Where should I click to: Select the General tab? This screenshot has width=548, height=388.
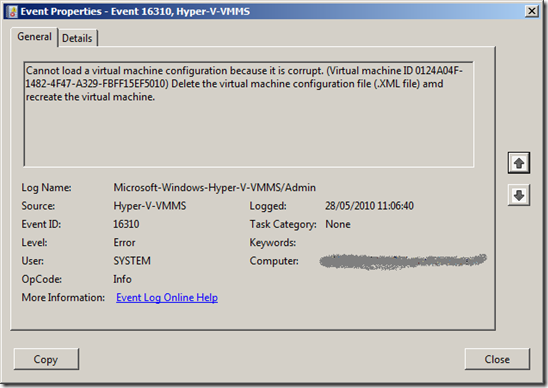click(34, 37)
